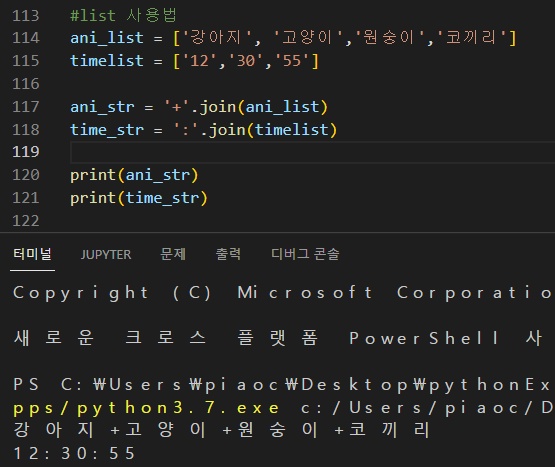Click the '강아지' string in ani_list
Screen dimensions: 555x467
coord(217,38)
